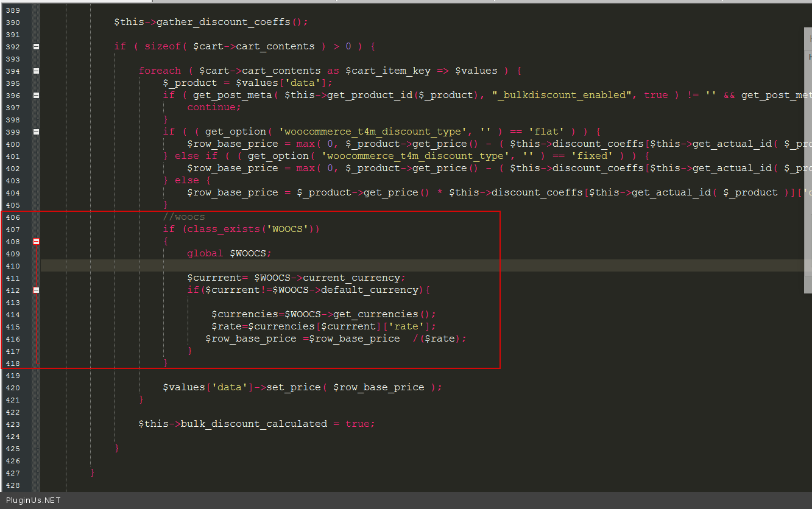The image size is (812, 509).
Task: Click the default_currency comparison on line 412
Action: [x=309, y=290]
